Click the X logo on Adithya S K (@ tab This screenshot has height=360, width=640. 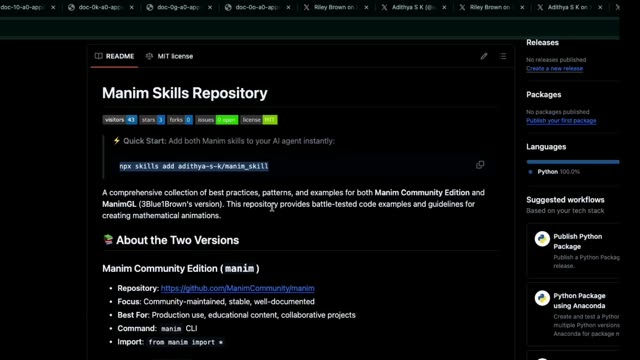pos(384,7)
